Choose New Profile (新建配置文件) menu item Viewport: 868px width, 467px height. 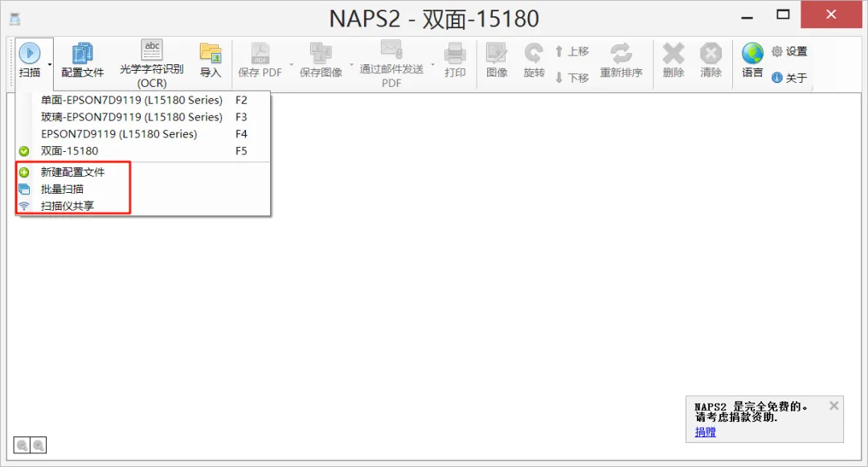143,172
